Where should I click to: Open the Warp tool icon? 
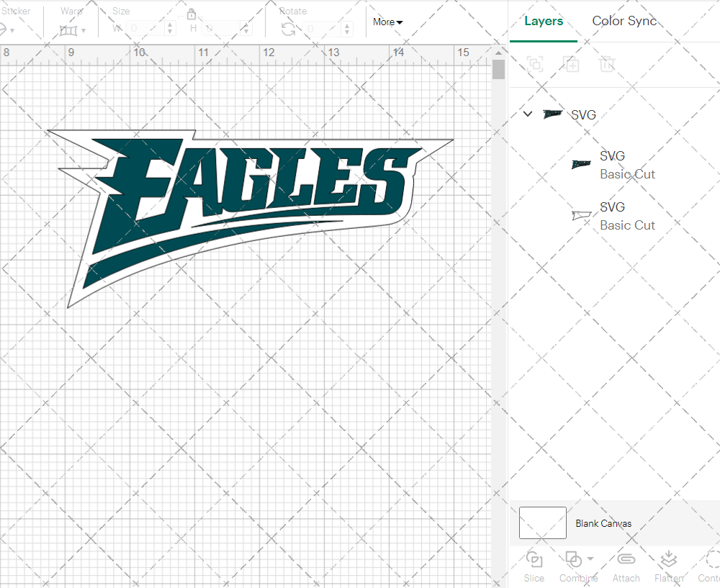point(68,30)
